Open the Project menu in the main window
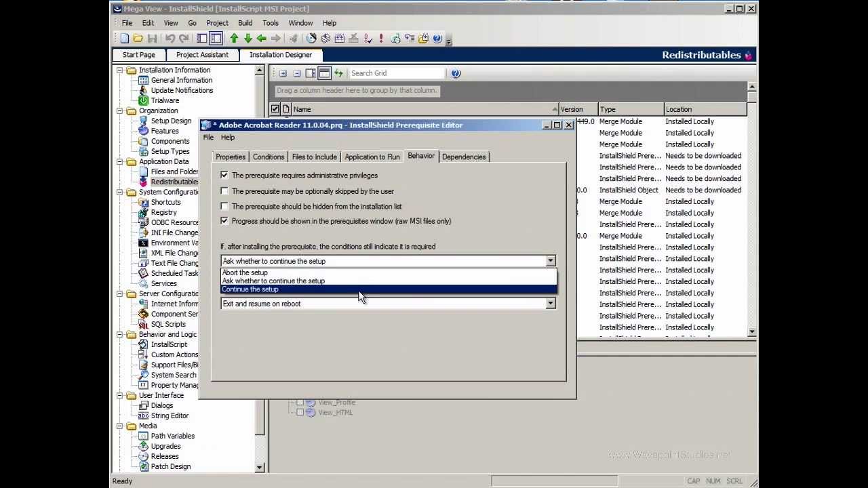Image resolution: width=868 pixels, height=488 pixels. pyautogui.click(x=217, y=23)
